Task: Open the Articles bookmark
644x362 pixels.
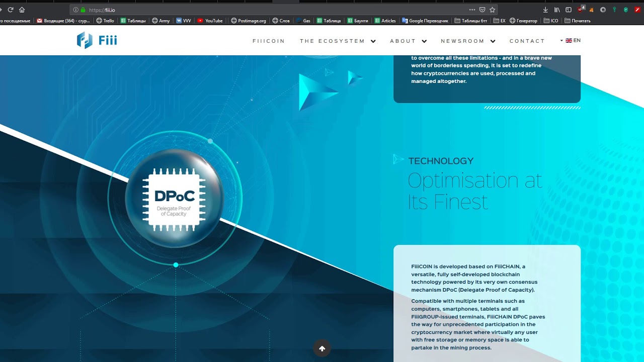Action: (x=385, y=21)
